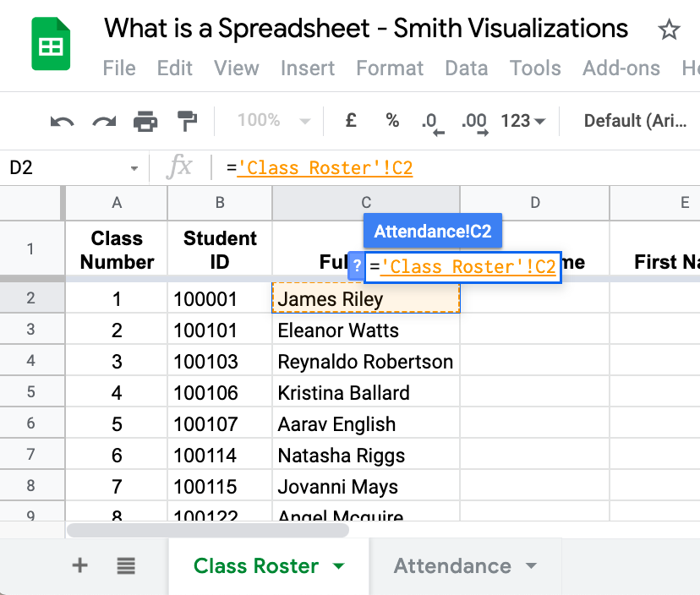Screen dimensions: 700x595
Task: Add a new sheet with plus icon
Action: (x=80, y=565)
